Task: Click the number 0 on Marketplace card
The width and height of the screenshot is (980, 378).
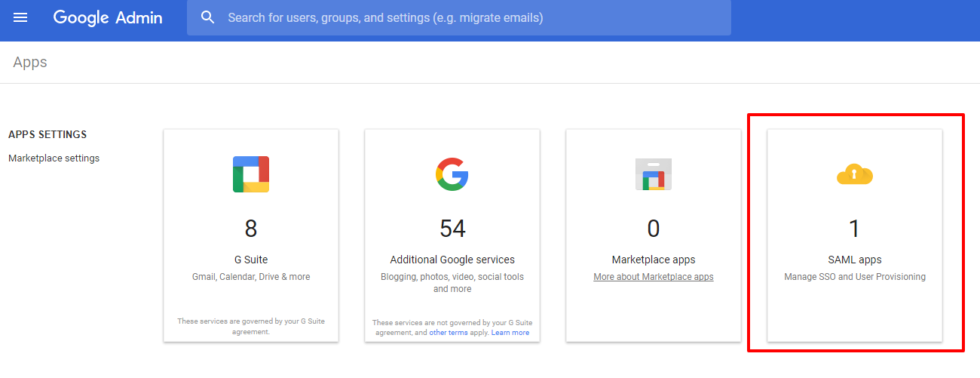Action: point(654,229)
